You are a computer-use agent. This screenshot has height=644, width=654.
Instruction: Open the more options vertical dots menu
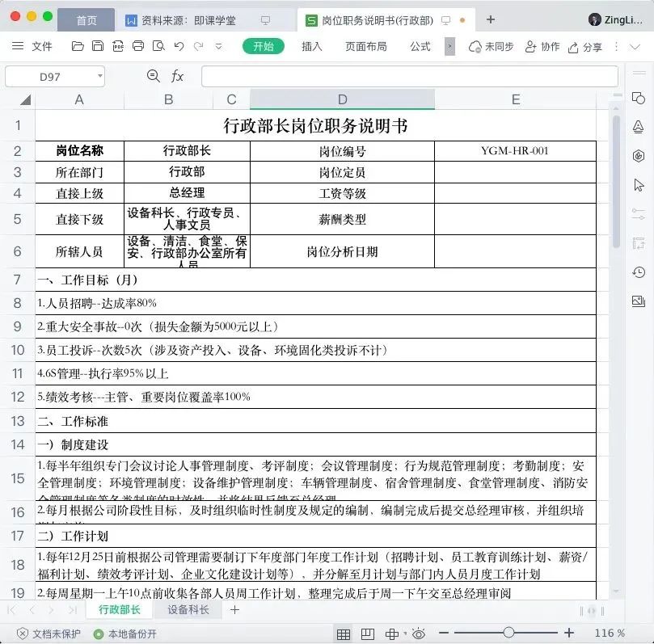tap(616, 47)
